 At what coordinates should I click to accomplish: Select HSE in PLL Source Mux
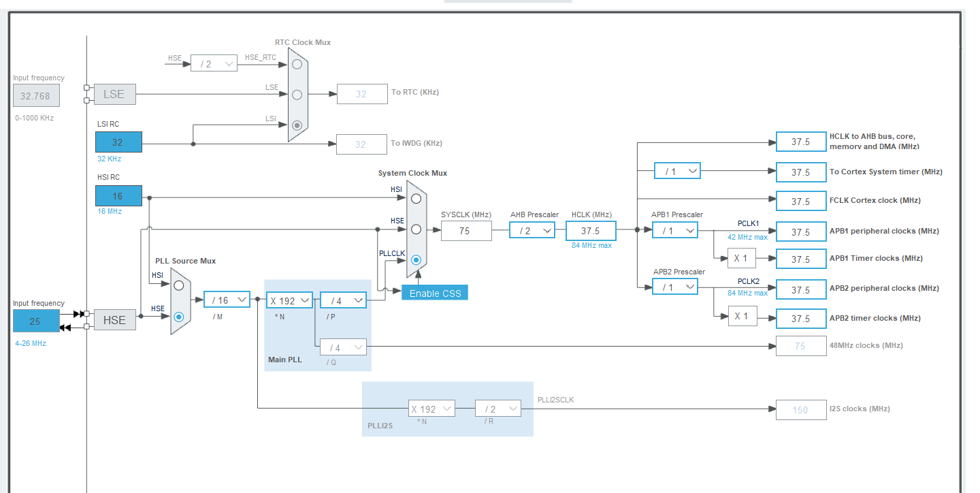(x=178, y=317)
